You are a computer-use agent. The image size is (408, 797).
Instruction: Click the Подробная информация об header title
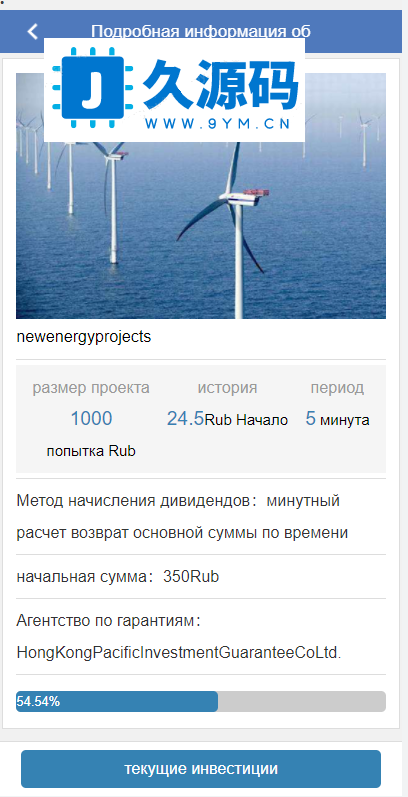[x=201, y=32]
